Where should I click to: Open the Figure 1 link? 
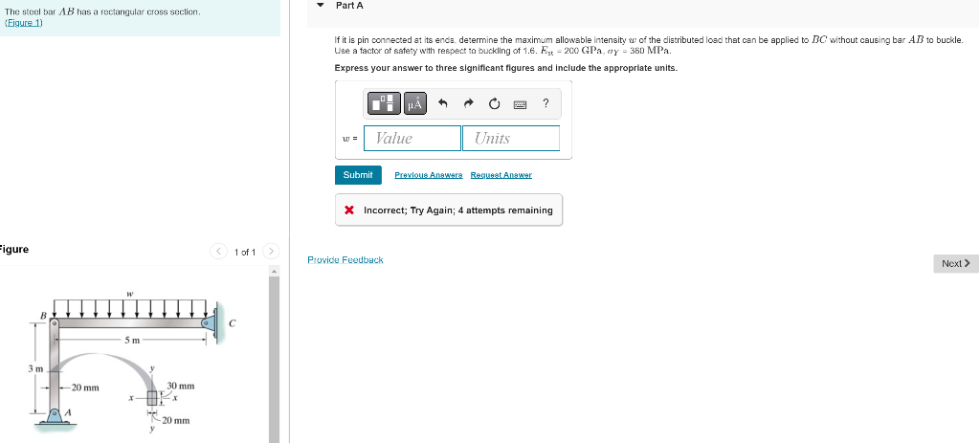23,23
